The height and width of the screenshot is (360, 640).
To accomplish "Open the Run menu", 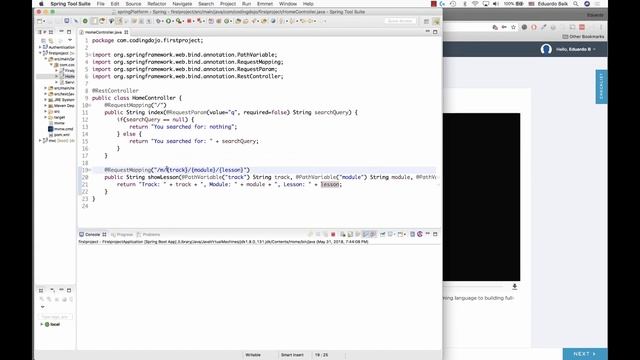I will (247, 4).
